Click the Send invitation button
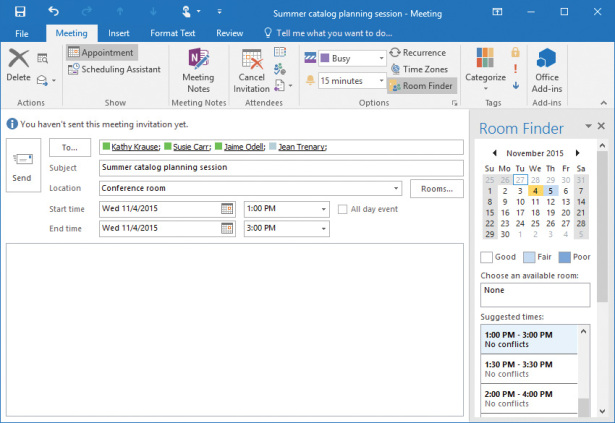Image resolution: width=615 pixels, height=423 pixels. [22, 165]
